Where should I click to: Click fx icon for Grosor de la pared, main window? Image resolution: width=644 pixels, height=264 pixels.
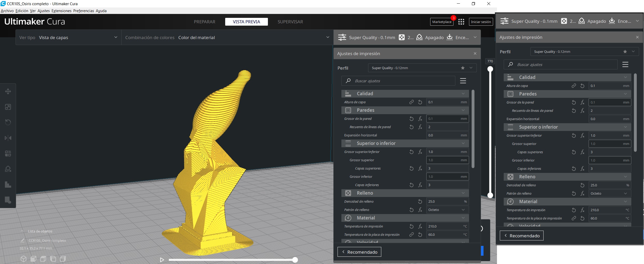420,119
